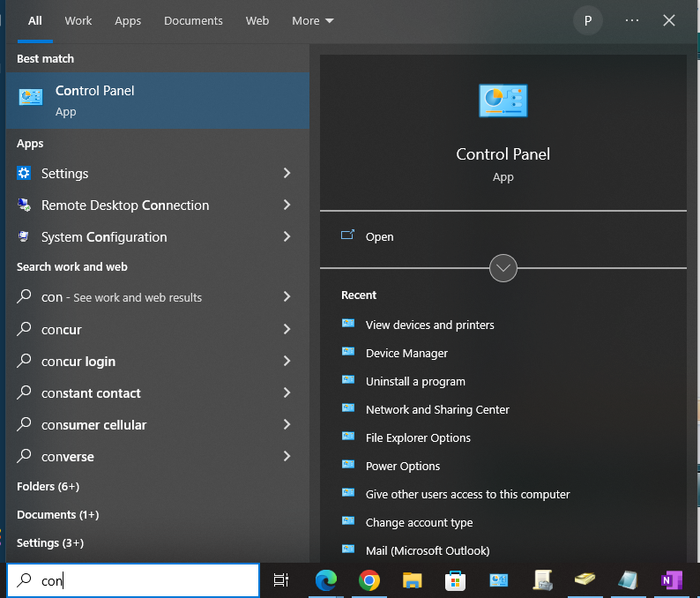This screenshot has width=700, height=598.
Task: Open recent Uninstall a program
Action: click(415, 381)
